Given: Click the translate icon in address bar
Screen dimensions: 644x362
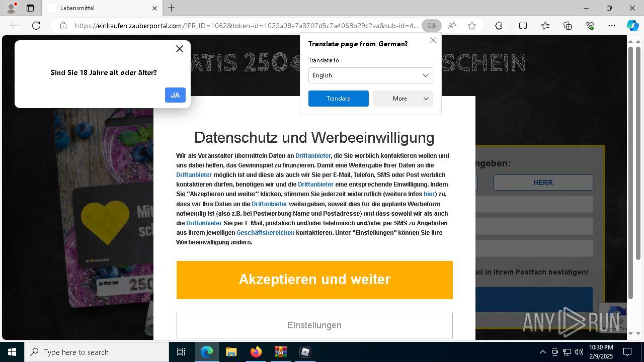Looking at the screenshot, I should 431,26.
